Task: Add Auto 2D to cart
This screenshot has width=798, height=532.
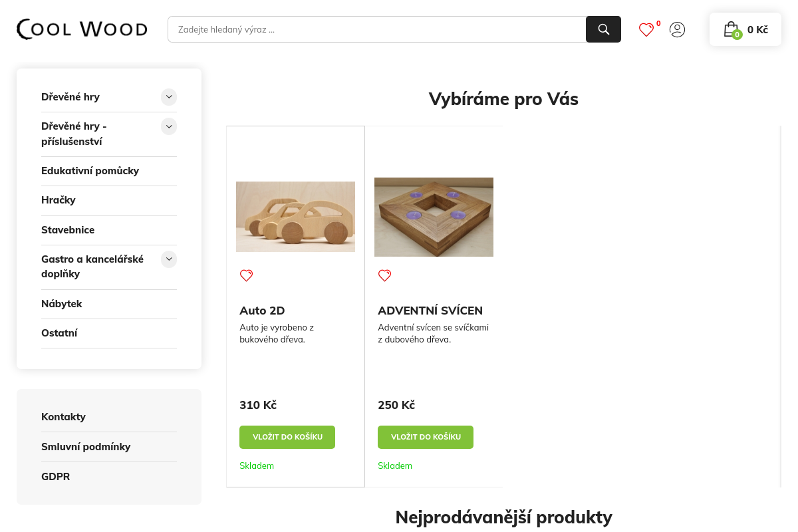Action: pos(287,437)
